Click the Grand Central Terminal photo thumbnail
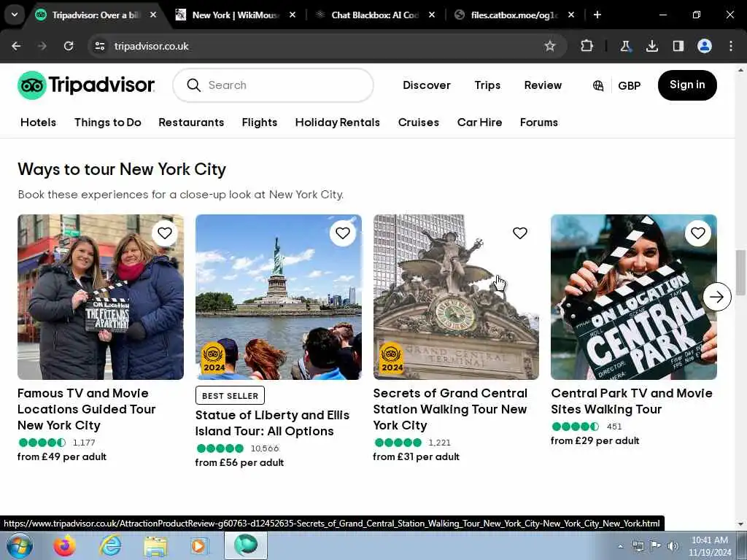The width and height of the screenshot is (747, 560). click(456, 297)
